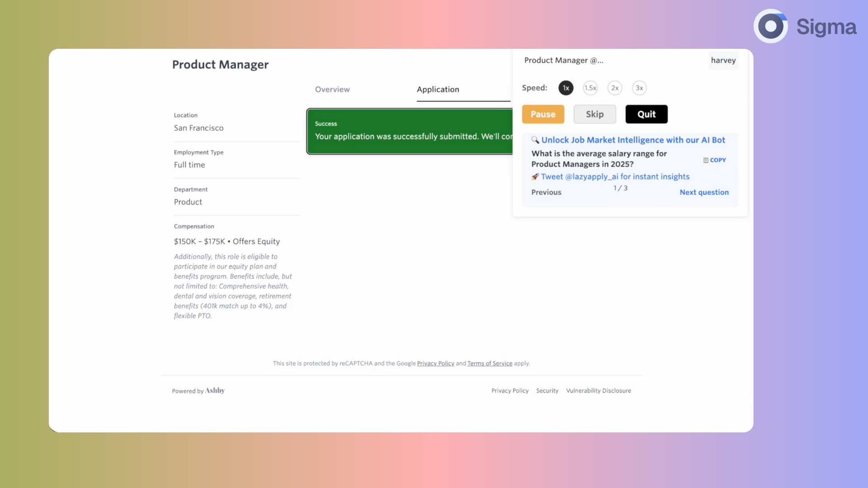Go to Previous question
868x488 pixels.
[546, 192]
